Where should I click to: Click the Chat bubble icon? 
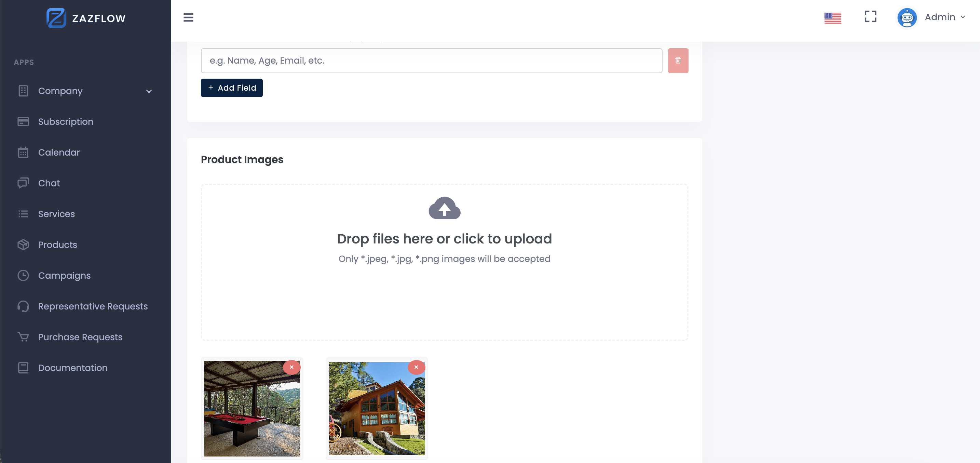pos(23,183)
